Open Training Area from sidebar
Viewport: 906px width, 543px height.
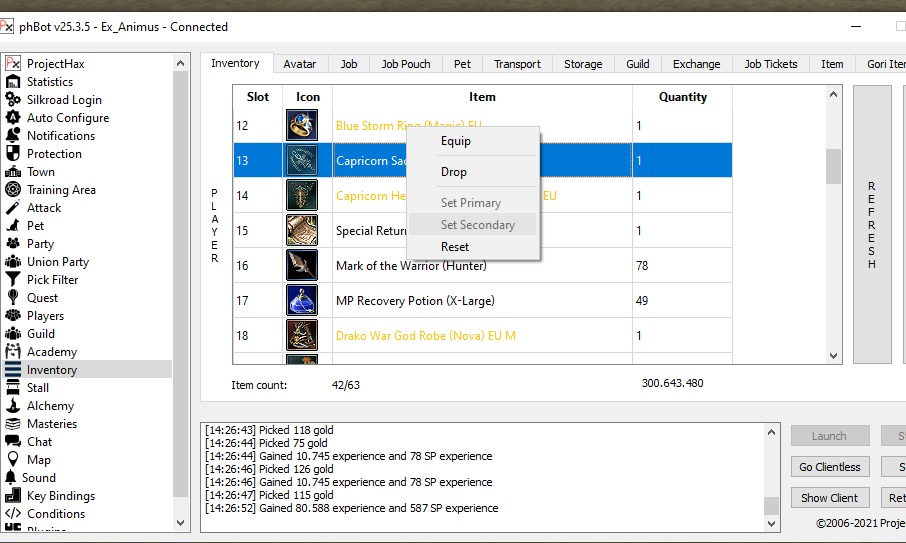[x=61, y=190]
